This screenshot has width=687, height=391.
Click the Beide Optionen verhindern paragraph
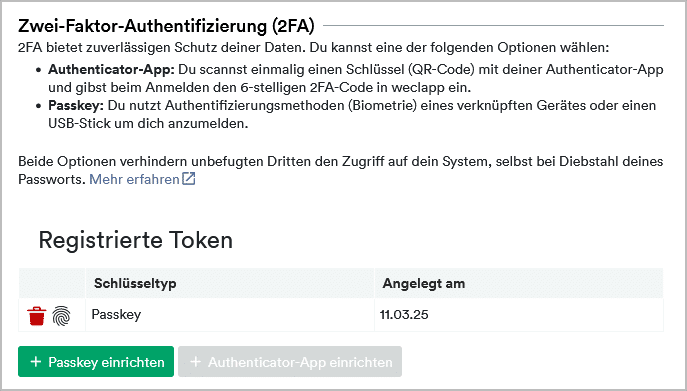340,170
